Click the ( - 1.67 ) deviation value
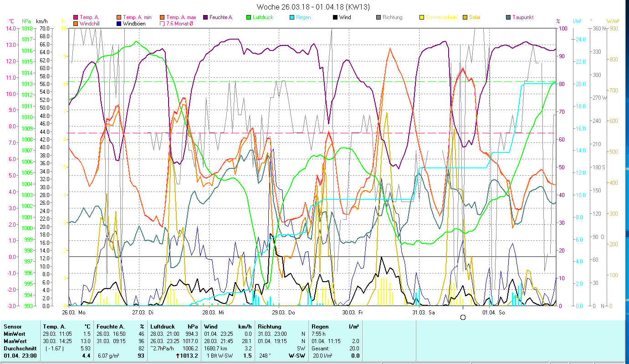 coord(55,348)
